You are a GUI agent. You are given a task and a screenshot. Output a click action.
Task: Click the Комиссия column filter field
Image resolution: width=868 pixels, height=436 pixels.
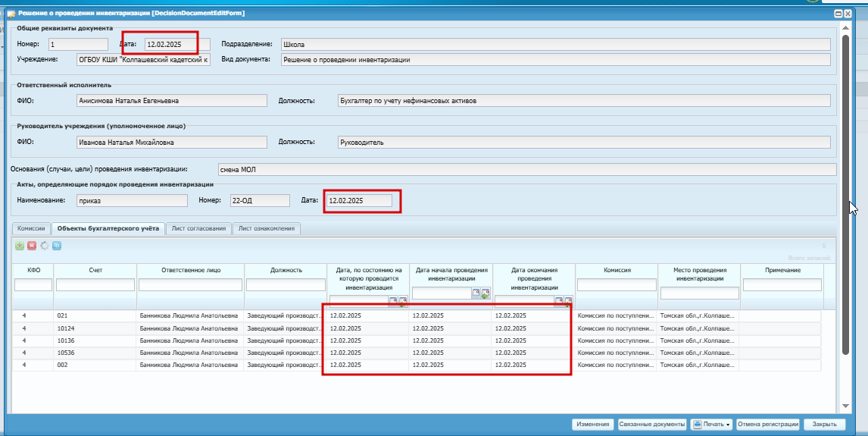point(617,285)
